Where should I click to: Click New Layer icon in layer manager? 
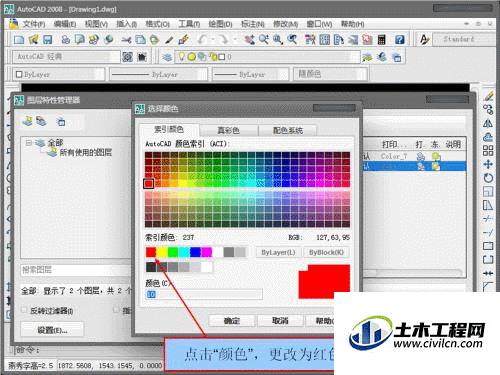(x=27, y=121)
